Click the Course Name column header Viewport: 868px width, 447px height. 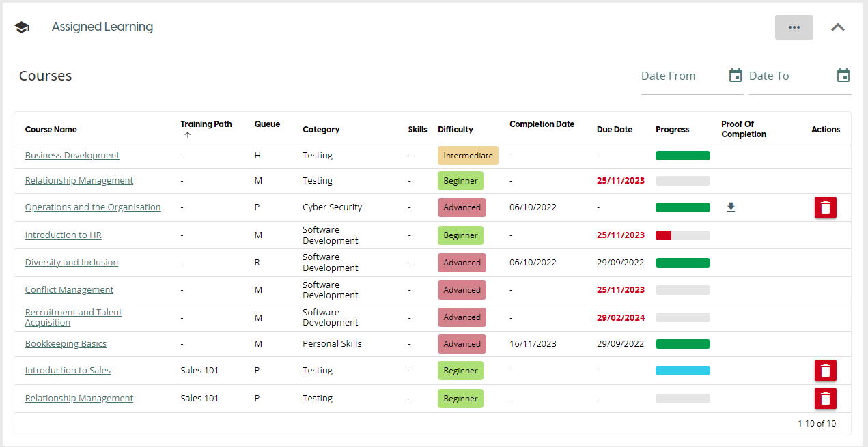tap(51, 130)
